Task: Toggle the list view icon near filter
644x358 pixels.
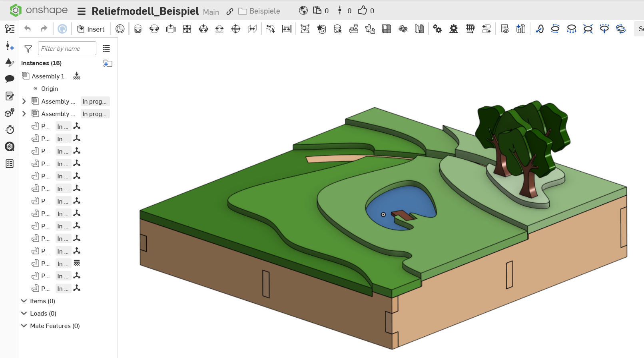Action: 106,48
